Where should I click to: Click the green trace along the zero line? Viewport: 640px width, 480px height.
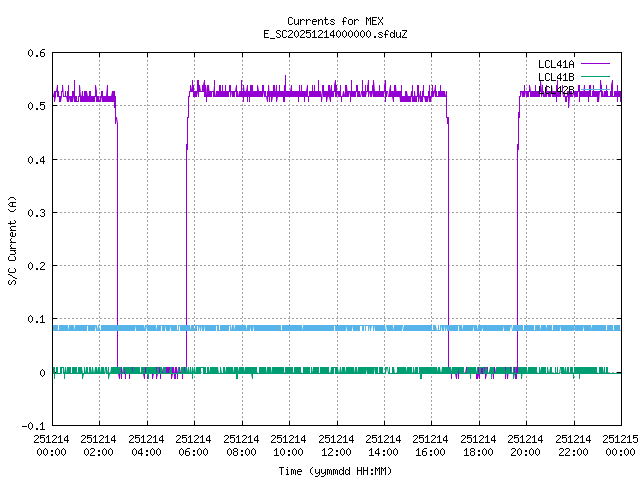pyautogui.click(x=300, y=370)
